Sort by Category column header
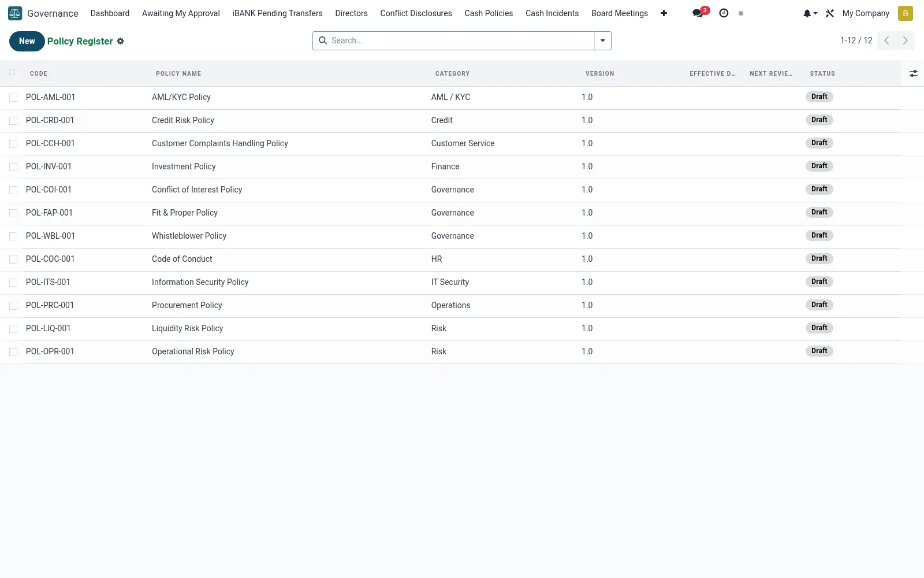The width and height of the screenshot is (924, 578). (x=452, y=73)
